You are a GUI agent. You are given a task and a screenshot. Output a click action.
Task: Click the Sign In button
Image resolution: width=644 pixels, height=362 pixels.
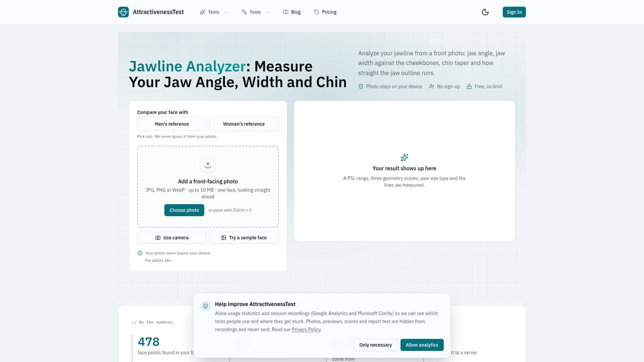514,12
